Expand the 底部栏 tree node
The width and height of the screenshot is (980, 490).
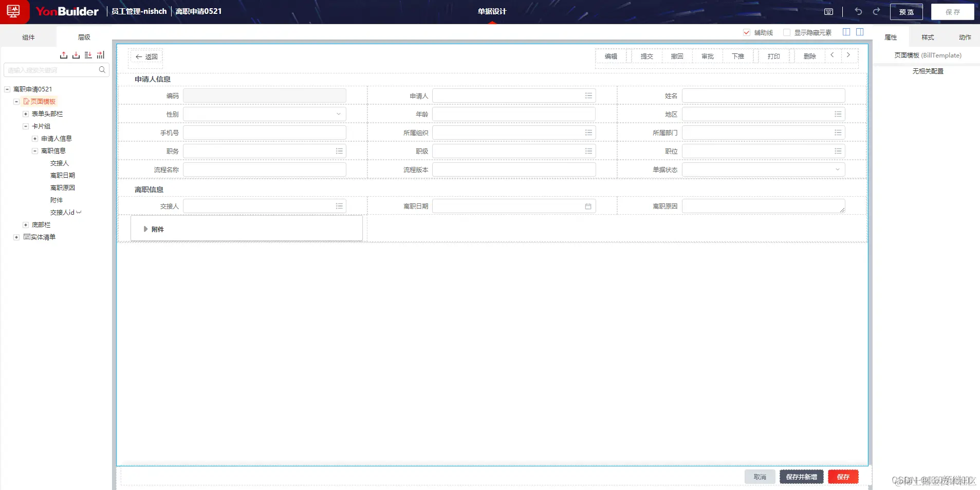(x=26, y=224)
